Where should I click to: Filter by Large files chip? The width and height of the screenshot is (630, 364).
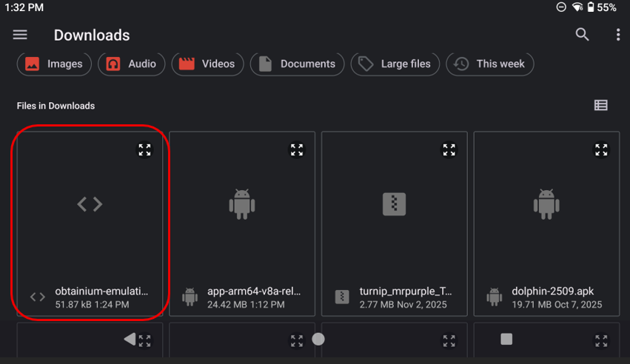[395, 64]
